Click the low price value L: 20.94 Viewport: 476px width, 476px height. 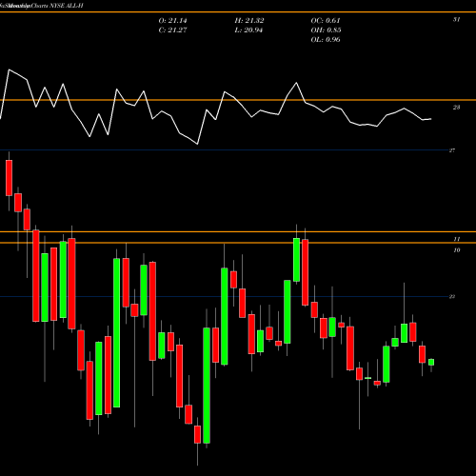[x=249, y=30]
